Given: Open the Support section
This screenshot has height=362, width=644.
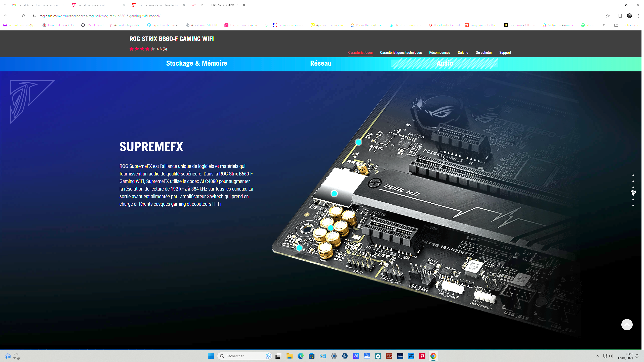Looking at the screenshot, I should (505, 53).
